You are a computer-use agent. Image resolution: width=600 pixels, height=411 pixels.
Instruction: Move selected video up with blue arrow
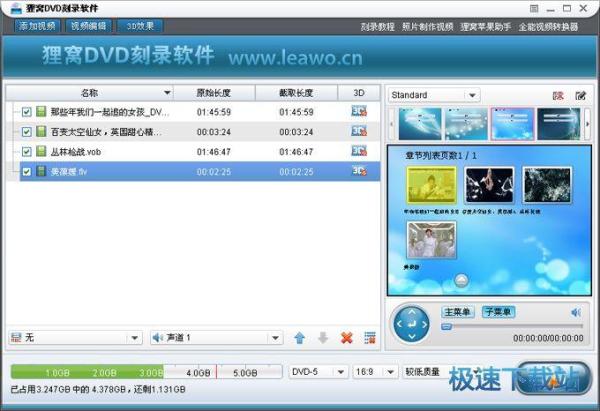(x=300, y=338)
